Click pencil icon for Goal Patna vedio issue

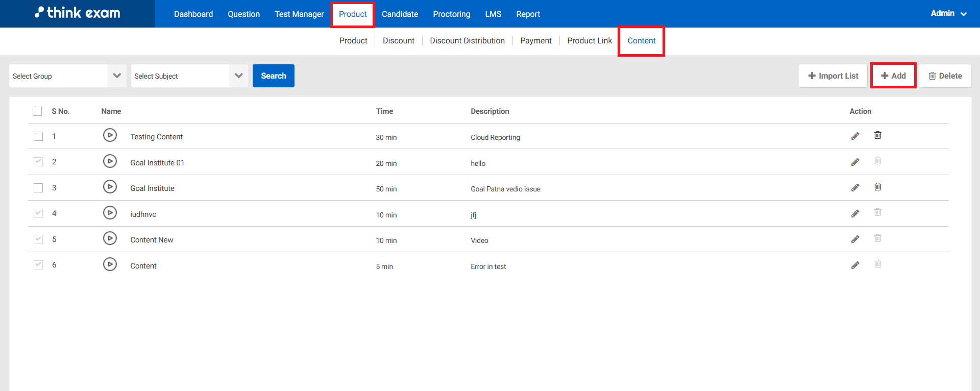point(855,188)
